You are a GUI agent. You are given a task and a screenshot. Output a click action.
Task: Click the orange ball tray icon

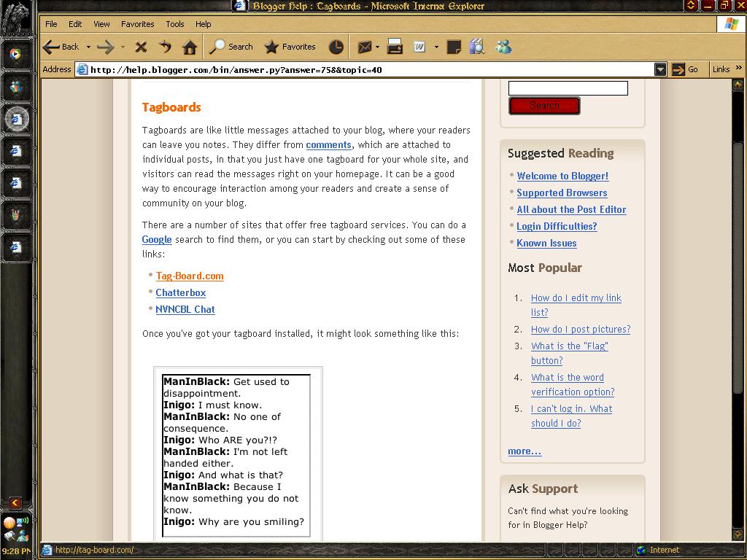click(x=9, y=523)
